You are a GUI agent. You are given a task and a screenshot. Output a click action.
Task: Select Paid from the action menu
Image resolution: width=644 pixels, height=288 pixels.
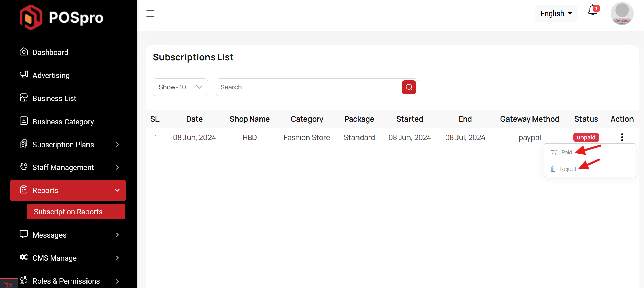566,153
